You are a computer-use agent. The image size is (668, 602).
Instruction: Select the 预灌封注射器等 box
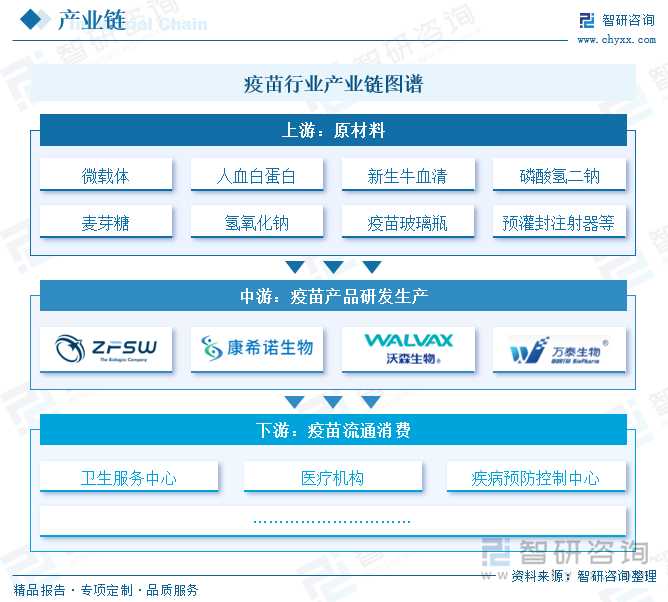[559, 222]
